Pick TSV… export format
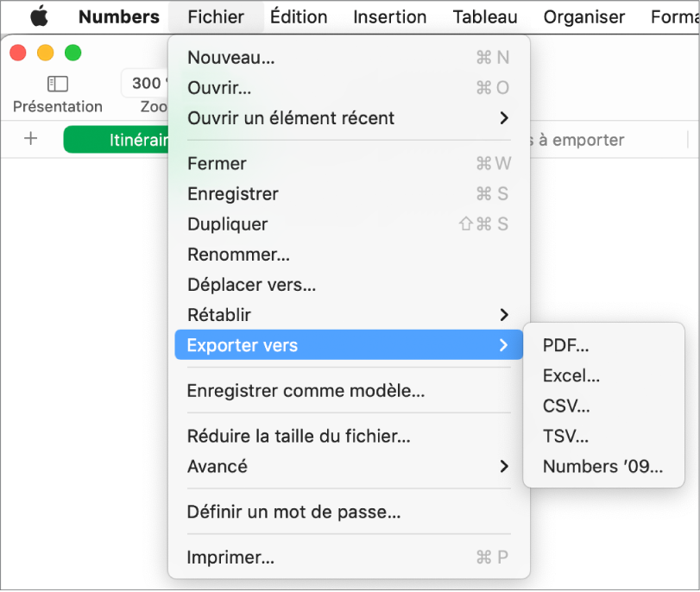Screen dimensions: 700x592 point(565,437)
